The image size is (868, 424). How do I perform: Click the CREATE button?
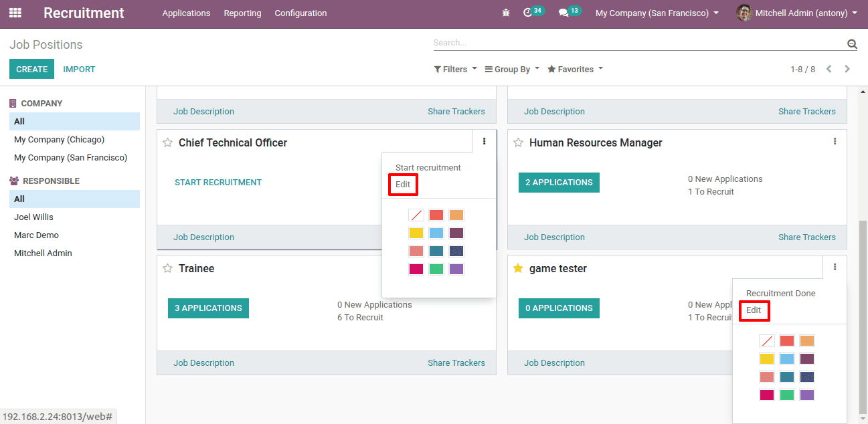click(31, 69)
